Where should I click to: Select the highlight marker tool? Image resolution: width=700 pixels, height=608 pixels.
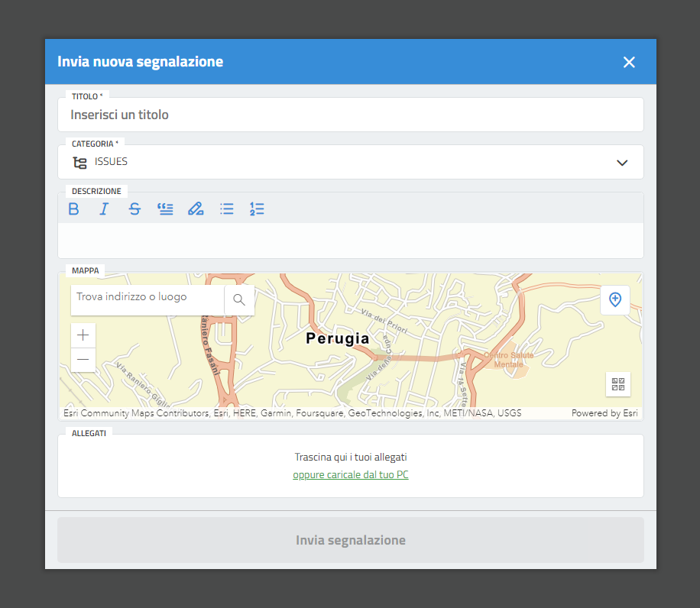click(x=196, y=209)
